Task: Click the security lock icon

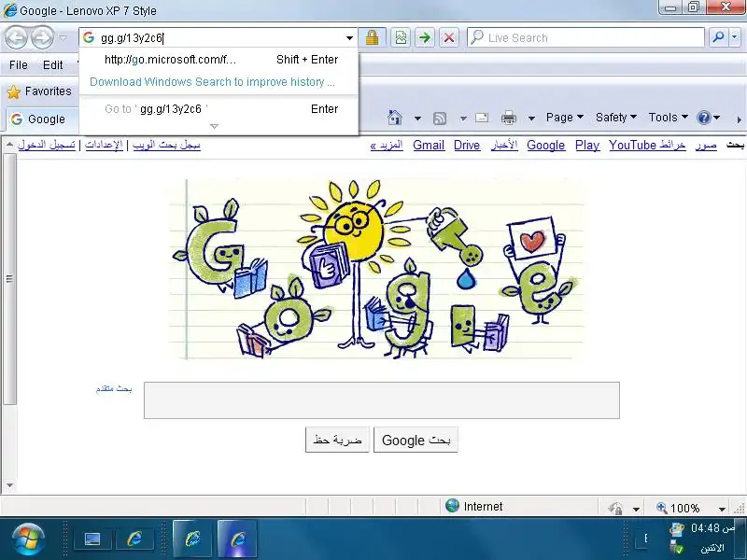Action: coord(372,37)
